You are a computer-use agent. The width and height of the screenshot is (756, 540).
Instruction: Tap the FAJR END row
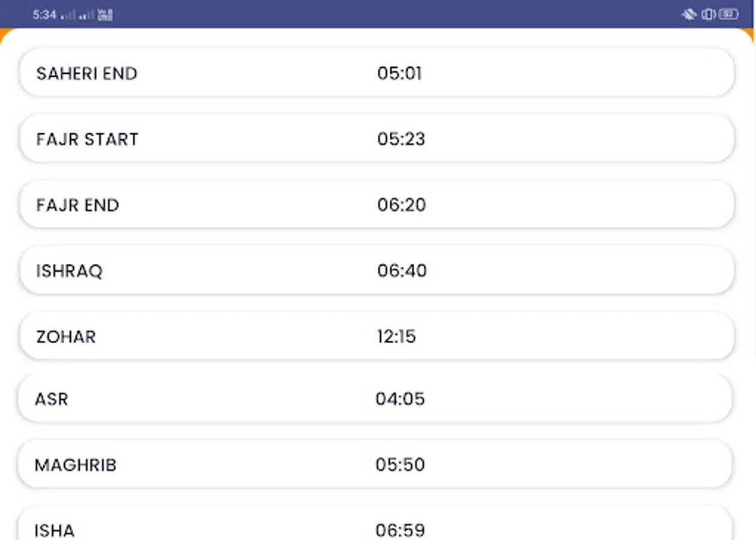pos(376,205)
